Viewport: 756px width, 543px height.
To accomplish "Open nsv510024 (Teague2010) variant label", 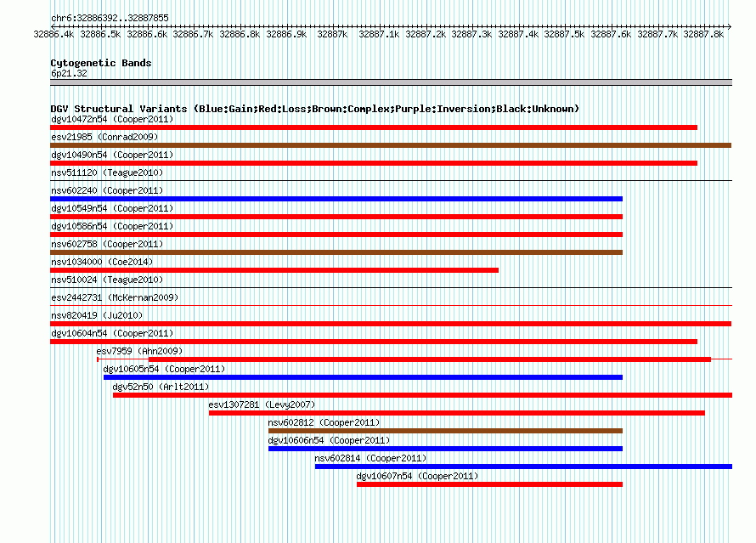I will pos(107,280).
